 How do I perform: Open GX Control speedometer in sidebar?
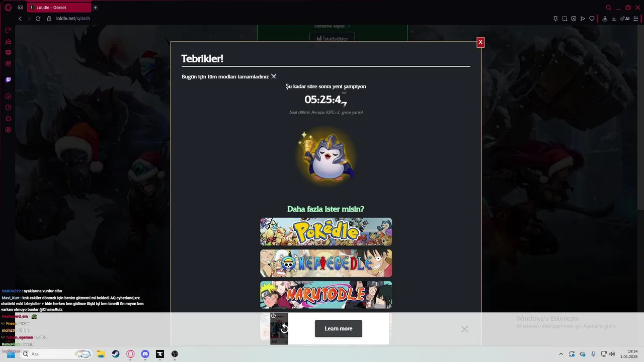(x=8, y=31)
